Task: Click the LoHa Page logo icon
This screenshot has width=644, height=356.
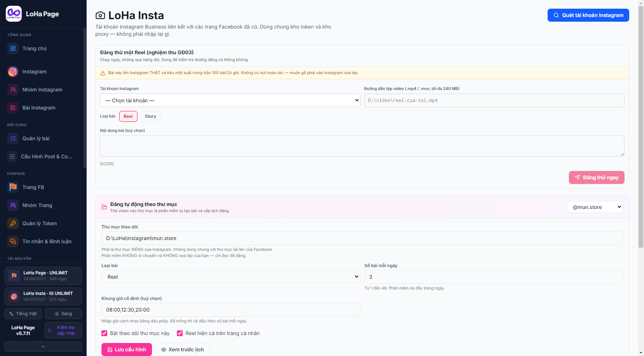Action: (14, 14)
